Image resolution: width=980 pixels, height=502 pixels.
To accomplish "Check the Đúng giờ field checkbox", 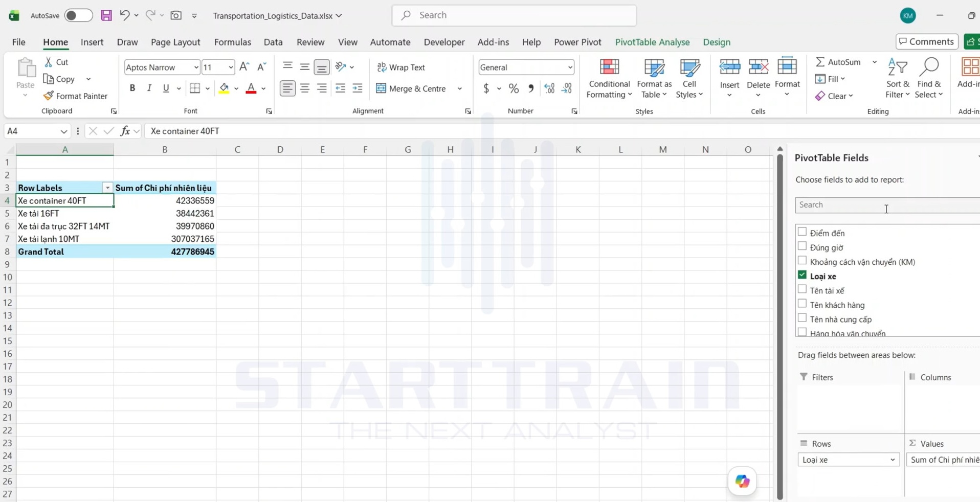I will (x=802, y=246).
